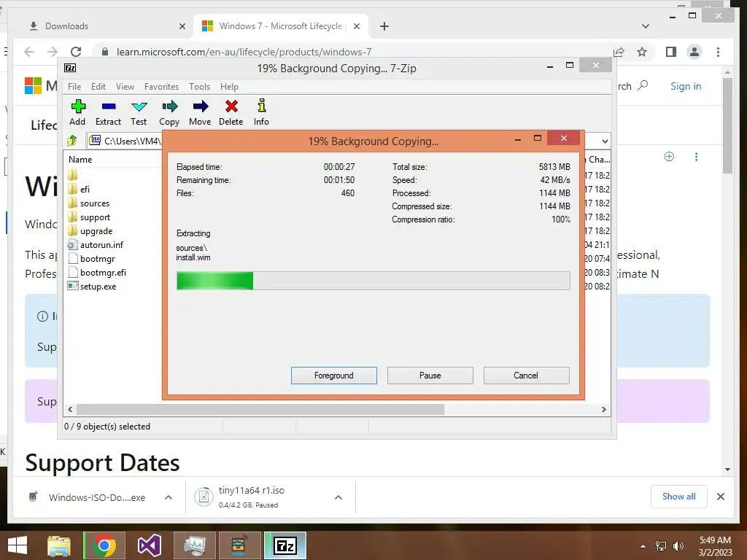Open the Windows Start button

pyautogui.click(x=18, y=545)
